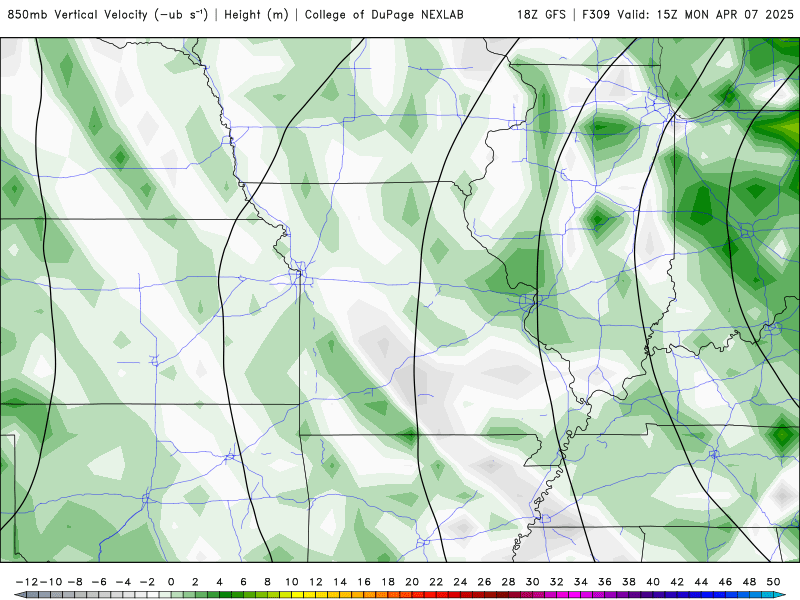Click the '8' label on the color scale
Image resolution: width=800 pixels, height=600 pixels.
(267, 582)
